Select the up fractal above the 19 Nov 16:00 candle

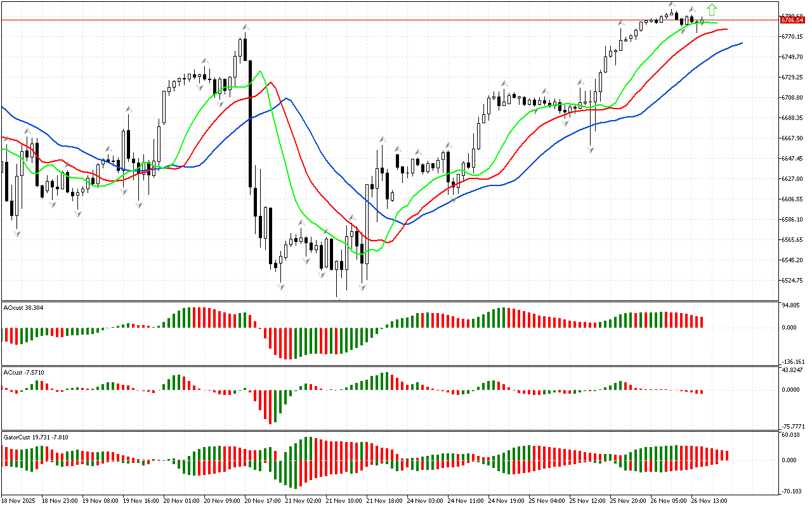129,109
